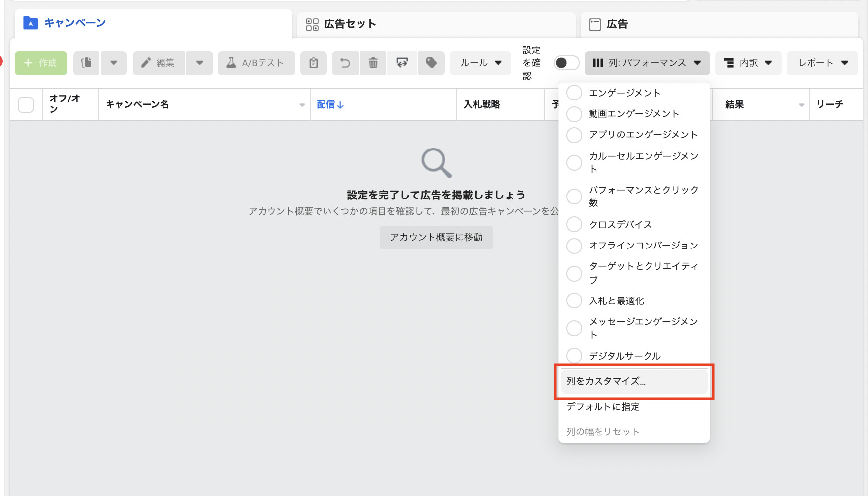Check the select-all campaigns checkbox
The height and width of the screenshot is (496, 868).
[x=26, y=105]
